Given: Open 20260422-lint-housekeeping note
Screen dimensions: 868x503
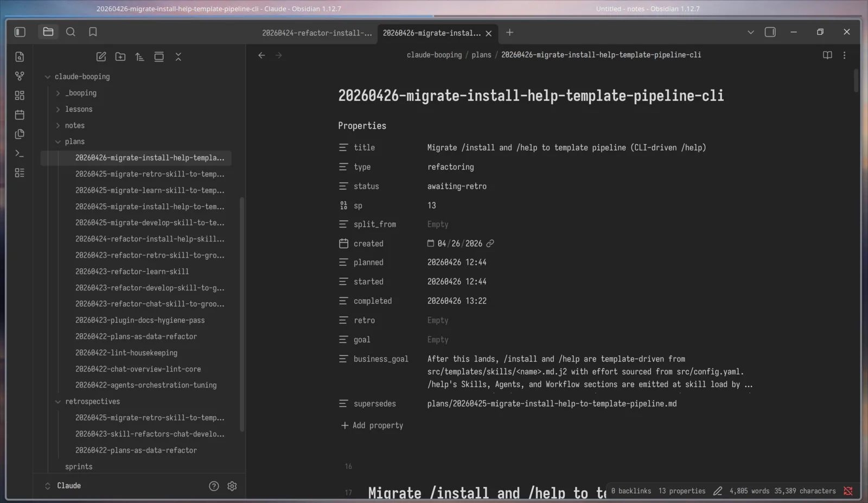Looking at the screenshot, I should (126, 353).
